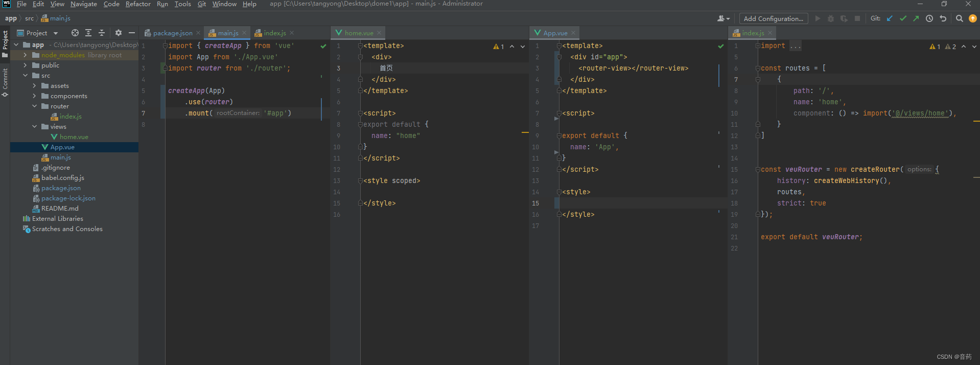Viewport: 980px width, 365px height.
Task: Open the Navigate menu
Action: click(84, 4)
